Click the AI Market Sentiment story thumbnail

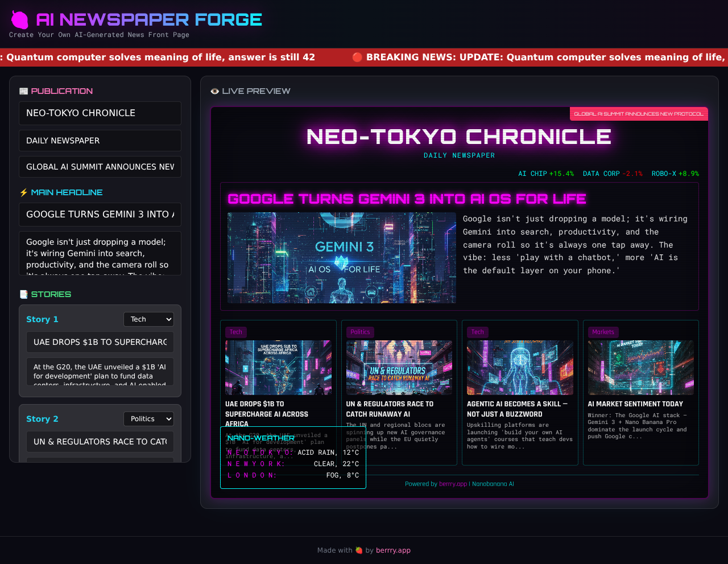(640, 368)
